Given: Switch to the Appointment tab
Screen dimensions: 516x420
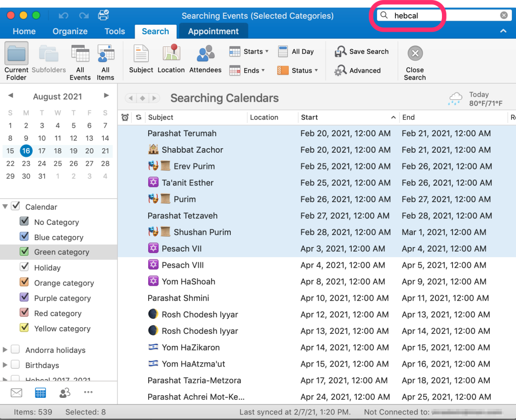Looking at the screenshot, I should 213,31.
